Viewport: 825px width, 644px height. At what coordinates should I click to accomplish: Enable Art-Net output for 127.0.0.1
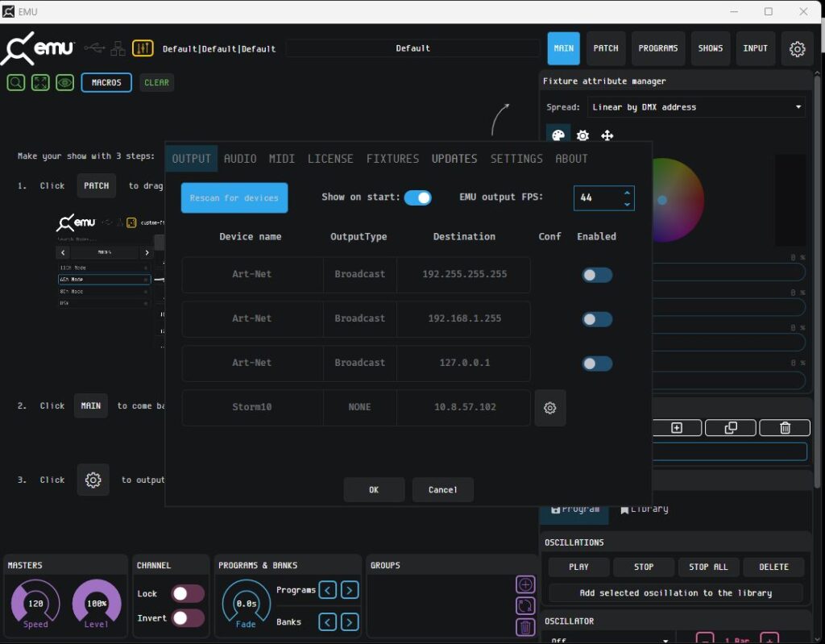pos(597,364)
